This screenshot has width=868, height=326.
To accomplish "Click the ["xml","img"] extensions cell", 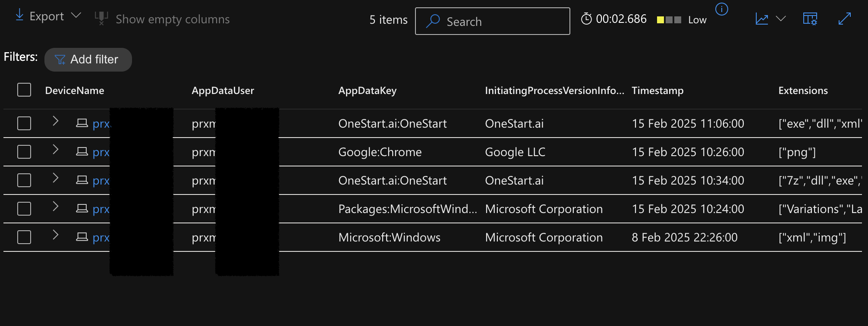I will pyautogui.click(x=812, y=237).
